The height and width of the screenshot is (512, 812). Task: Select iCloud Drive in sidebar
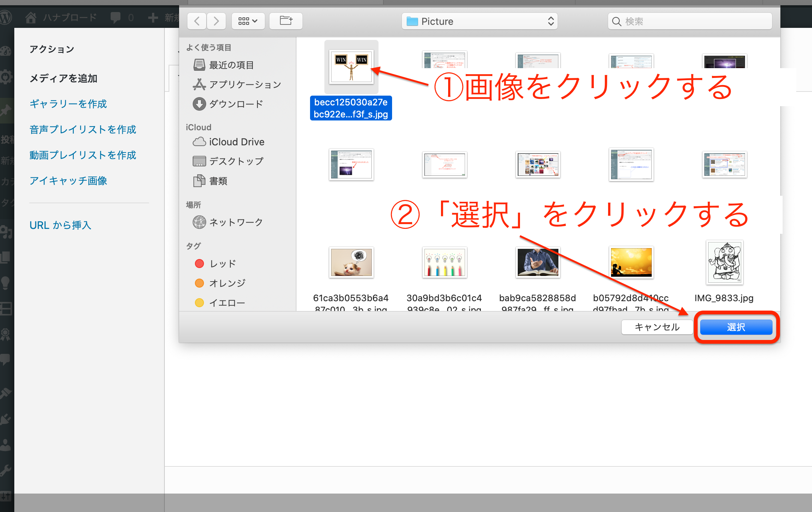coord(236,142)
